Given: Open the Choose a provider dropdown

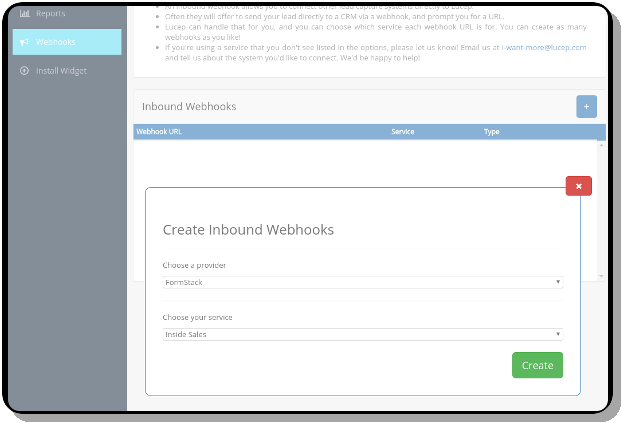Looking at the screenshot, I should point(363,283).
